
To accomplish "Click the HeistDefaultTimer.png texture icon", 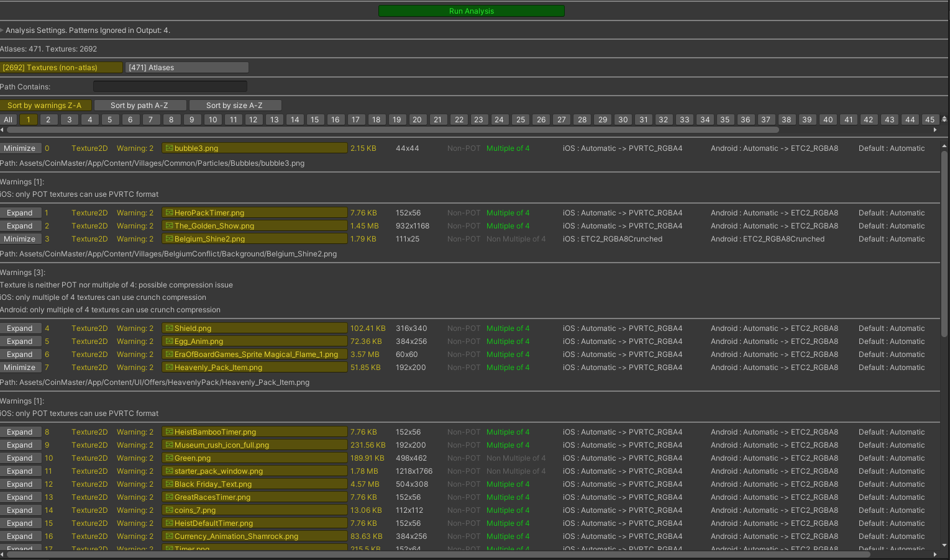I will point(168,523).
